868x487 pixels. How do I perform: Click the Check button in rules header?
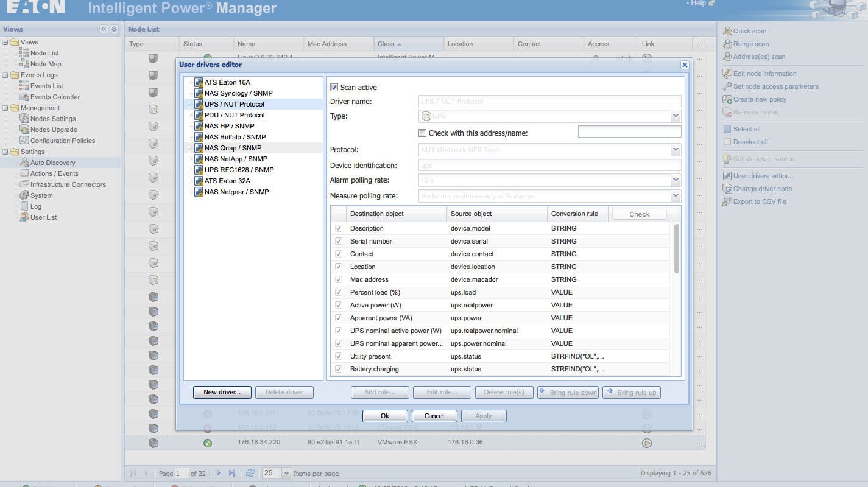[x=640, y=214]
